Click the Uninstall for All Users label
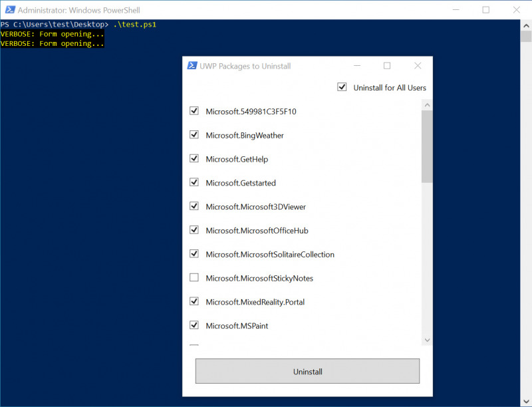532x407 pixels. pyautogui.click(x=390, y=88)
